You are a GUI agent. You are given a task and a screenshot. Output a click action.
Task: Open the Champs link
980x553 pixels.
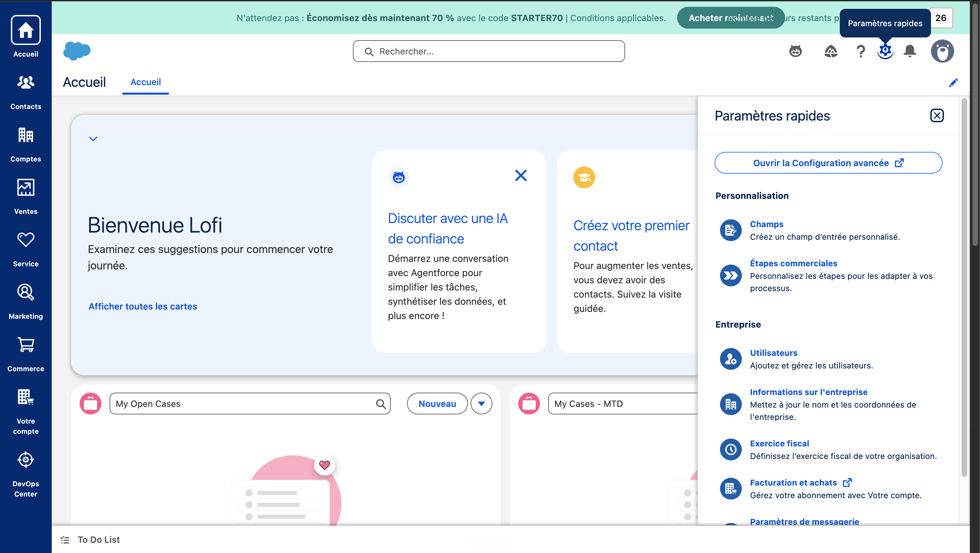point(766,224)
